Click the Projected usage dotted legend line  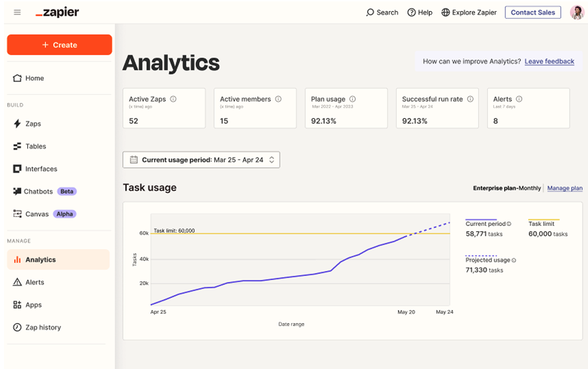pos(481,256)
